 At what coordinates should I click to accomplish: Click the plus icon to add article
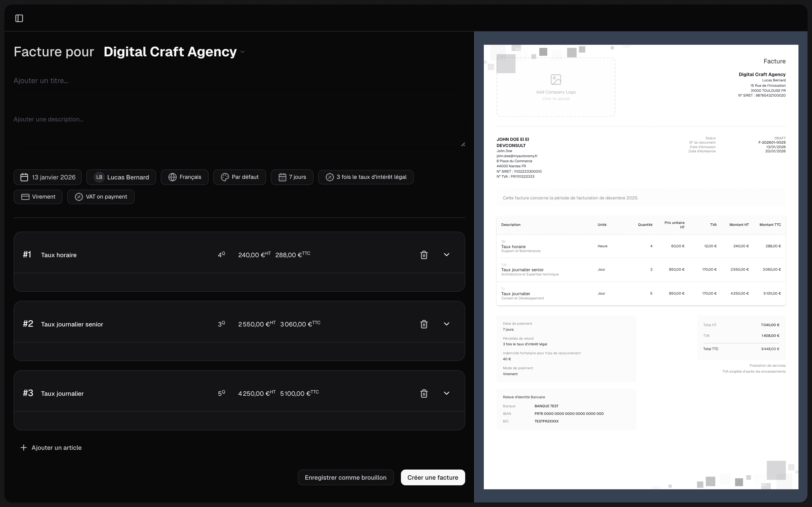pyautogui.click(x=23, y=448)
